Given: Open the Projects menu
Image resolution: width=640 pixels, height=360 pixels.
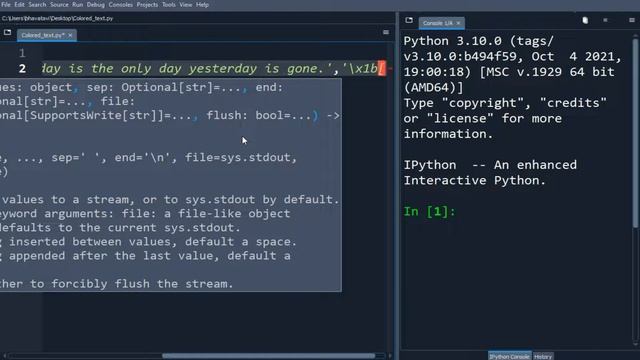Looking at the screenshot, I should [x=147, y=5].
